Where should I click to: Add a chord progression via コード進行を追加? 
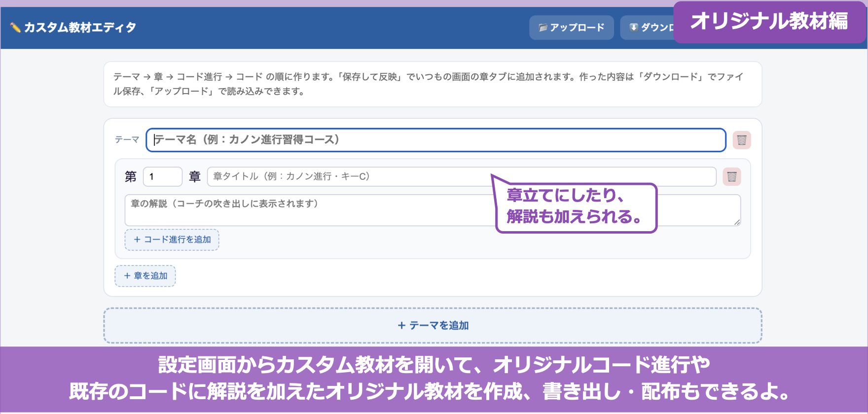point(172,240)
